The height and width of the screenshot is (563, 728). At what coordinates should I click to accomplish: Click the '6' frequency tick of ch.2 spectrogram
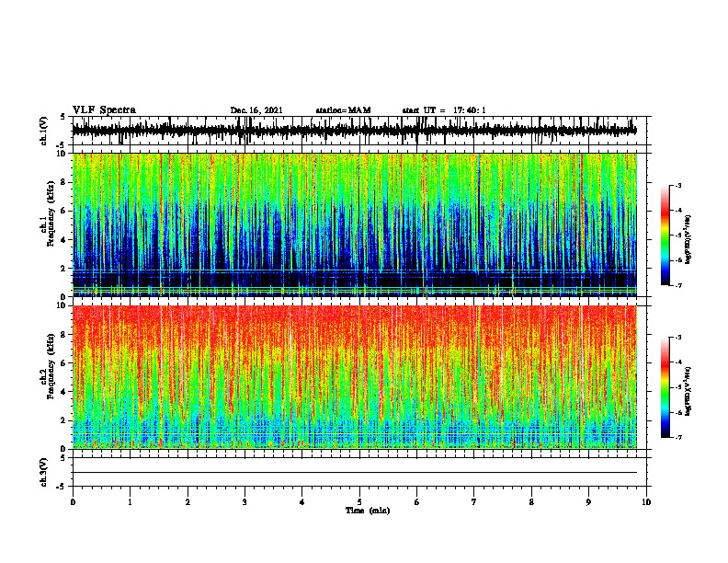[x=63, y=363]
